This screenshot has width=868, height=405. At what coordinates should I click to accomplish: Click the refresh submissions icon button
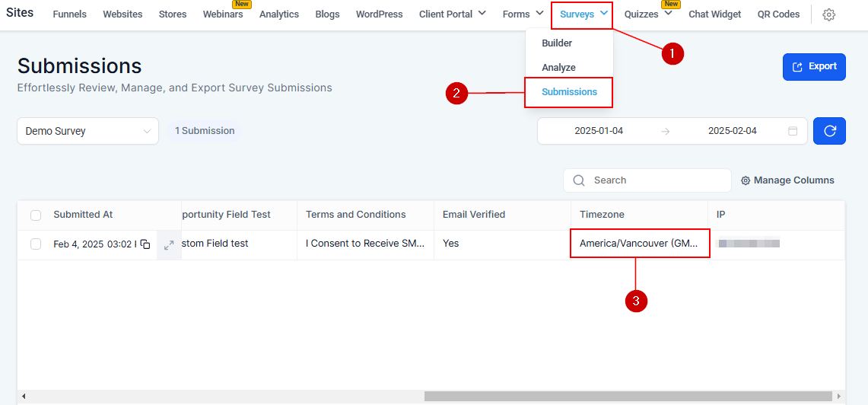pos(829,131)
